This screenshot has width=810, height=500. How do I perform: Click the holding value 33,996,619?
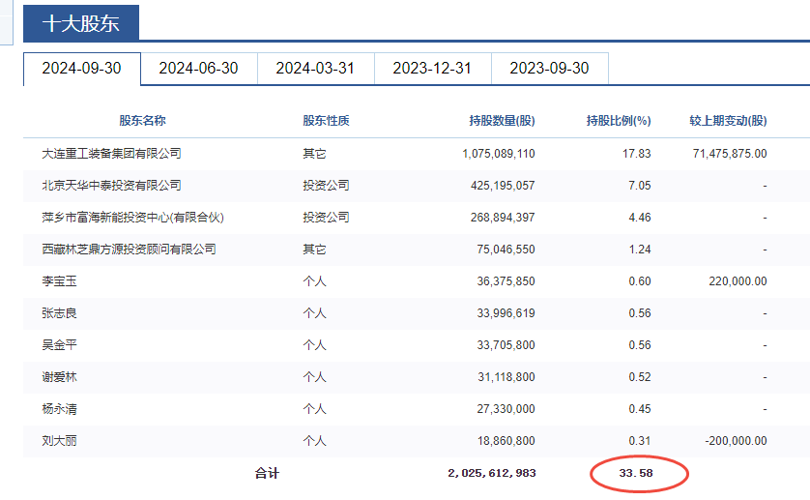point(506,313)
